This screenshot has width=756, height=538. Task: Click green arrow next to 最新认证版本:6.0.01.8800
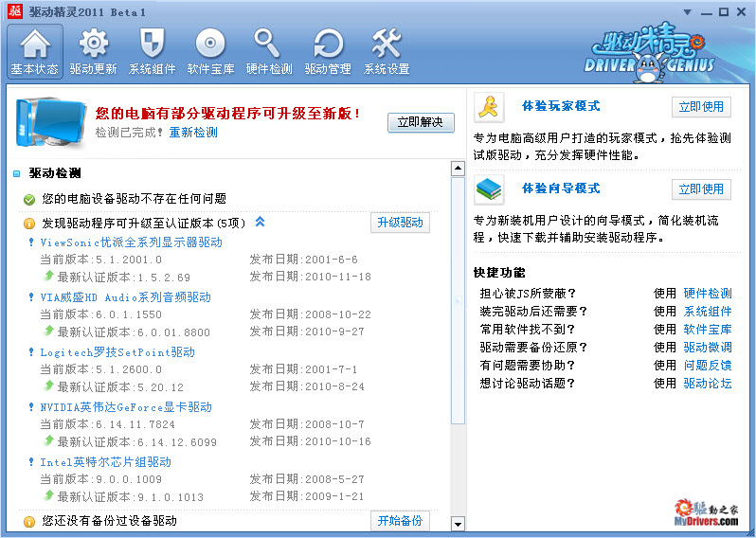[x=48, y=331]
